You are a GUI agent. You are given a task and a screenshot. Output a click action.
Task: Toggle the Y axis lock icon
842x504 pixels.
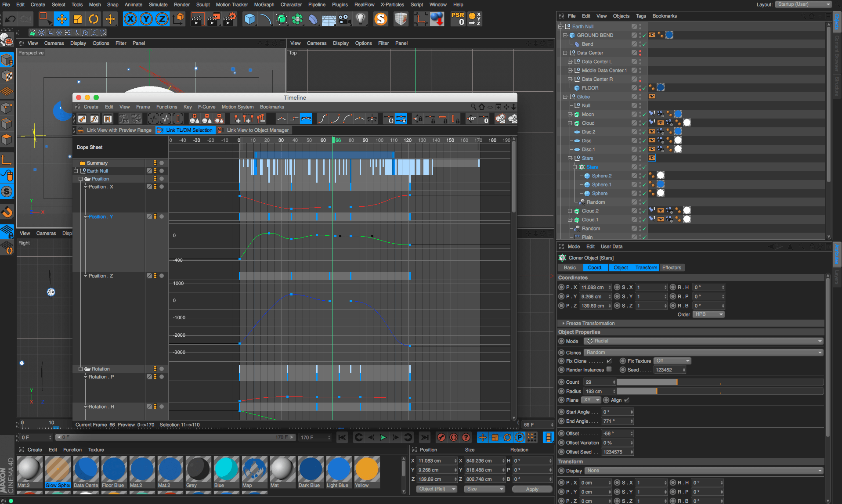tap(146, 19)
